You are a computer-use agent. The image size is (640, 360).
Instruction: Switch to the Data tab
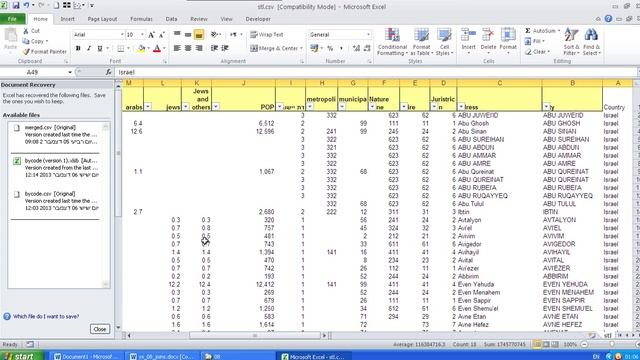(171, 19)
